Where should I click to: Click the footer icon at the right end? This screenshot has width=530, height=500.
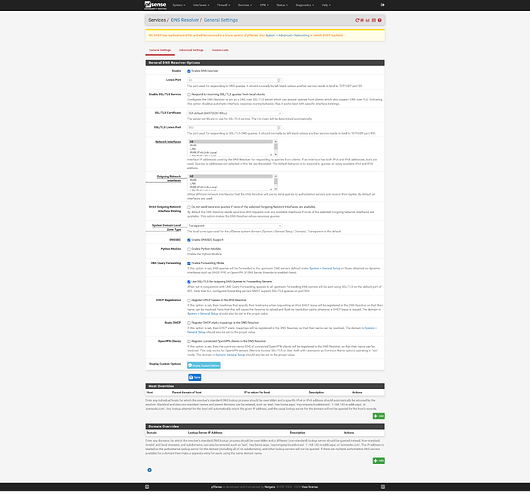383,487
